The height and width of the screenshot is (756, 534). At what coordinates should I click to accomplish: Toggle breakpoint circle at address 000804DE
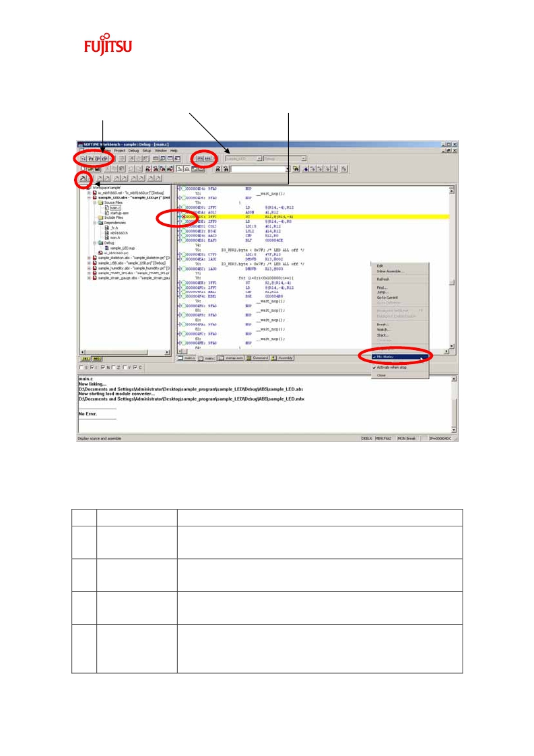tap(183, 221)
